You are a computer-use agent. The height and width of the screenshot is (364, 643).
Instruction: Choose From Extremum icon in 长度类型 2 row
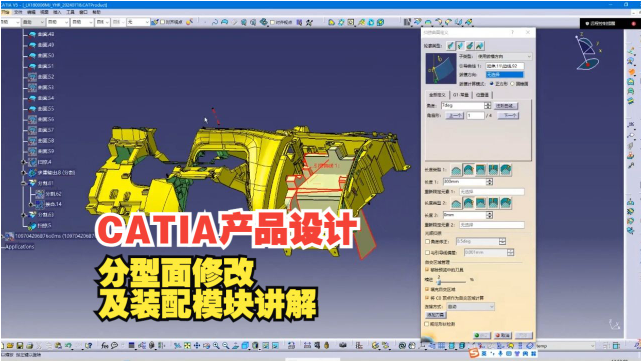tap(493, 203)
